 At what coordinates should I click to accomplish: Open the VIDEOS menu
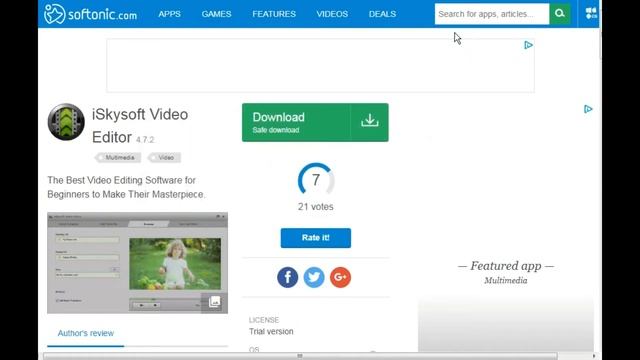(332, 14)
